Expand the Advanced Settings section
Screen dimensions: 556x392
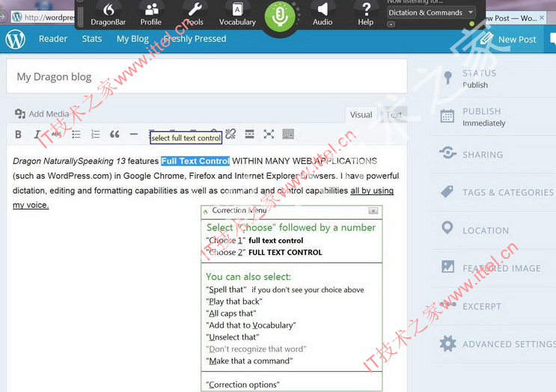click(x=494, y=344)
